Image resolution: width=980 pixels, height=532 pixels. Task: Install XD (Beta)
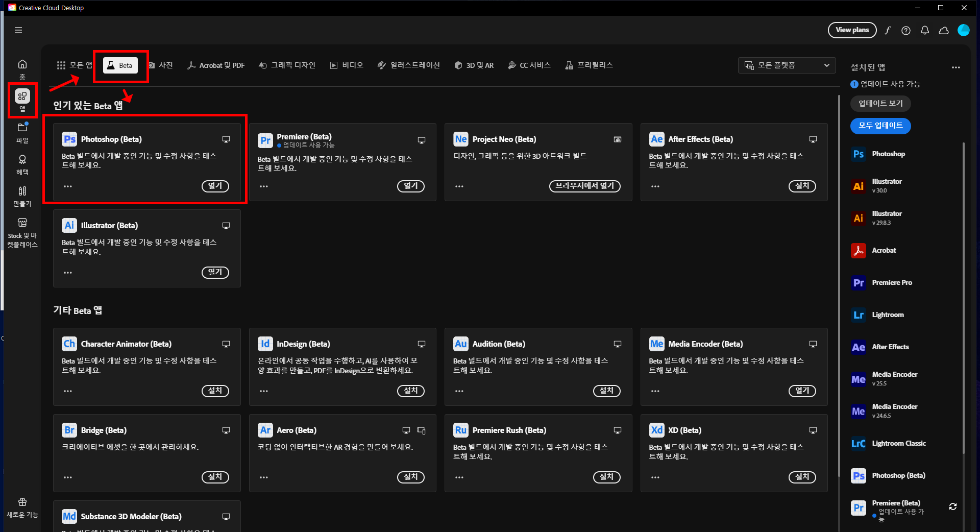point(802,477)
